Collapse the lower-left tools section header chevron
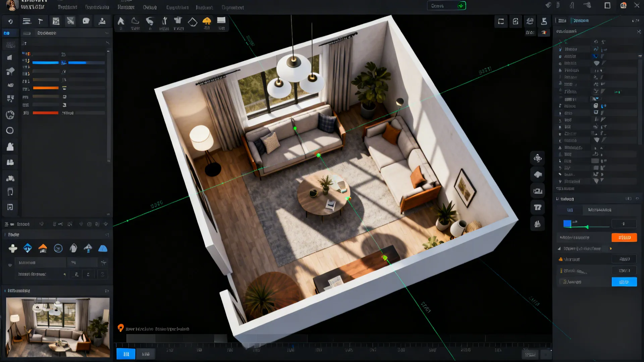 (107, 235)
